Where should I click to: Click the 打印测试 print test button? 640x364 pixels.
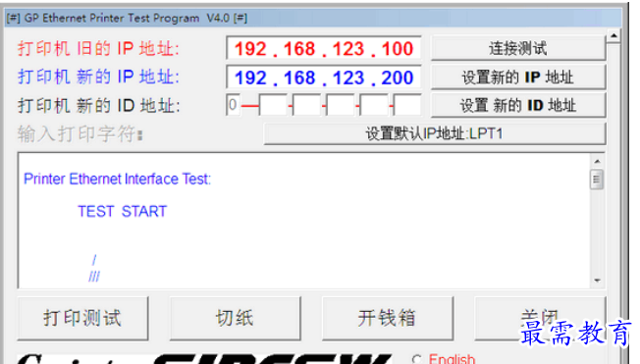click(x=82, y=318)
